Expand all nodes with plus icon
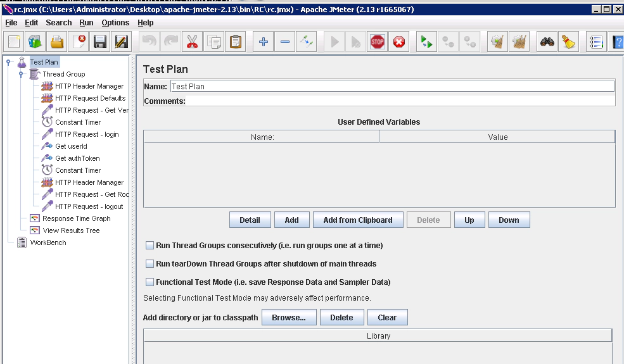624x364 pixels. (264, 41)
